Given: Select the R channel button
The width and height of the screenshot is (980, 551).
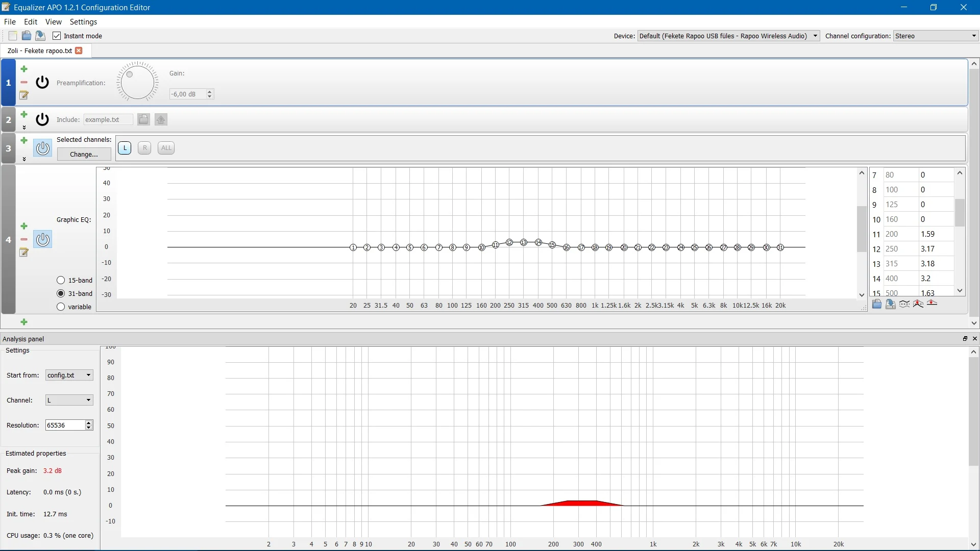Looking at the screenshot, I should pos(144,148).
